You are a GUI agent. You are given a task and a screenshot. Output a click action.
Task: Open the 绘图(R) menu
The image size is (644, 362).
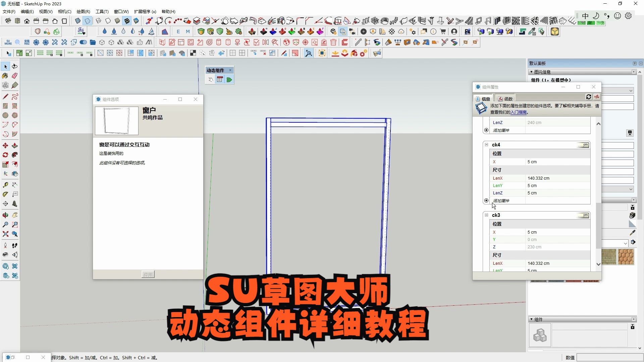tap(83, 11)
